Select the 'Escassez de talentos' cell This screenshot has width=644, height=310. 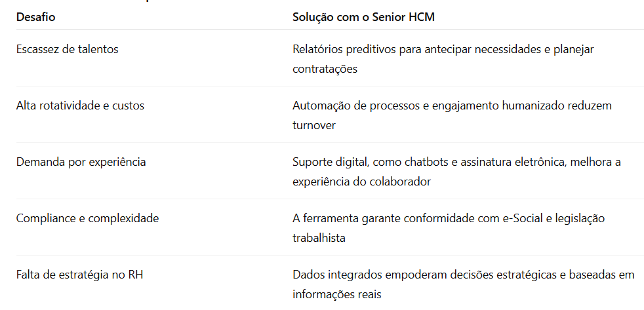(68, 49)
